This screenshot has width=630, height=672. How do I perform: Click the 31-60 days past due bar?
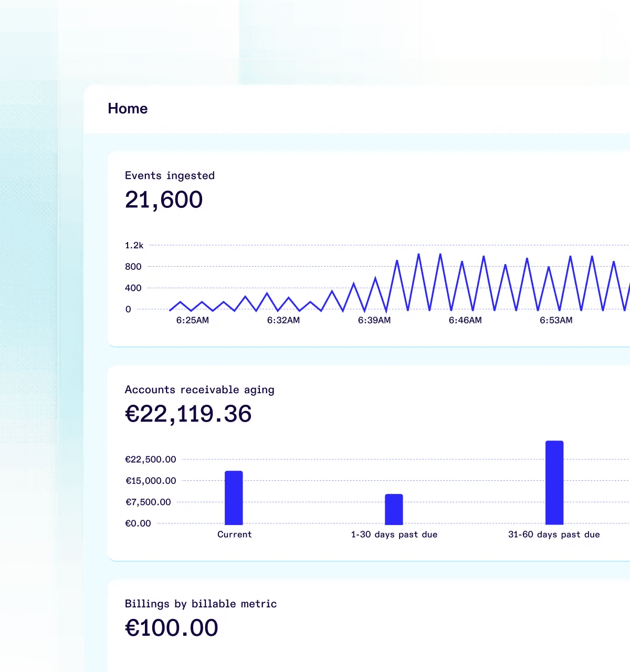pos(554,482)
